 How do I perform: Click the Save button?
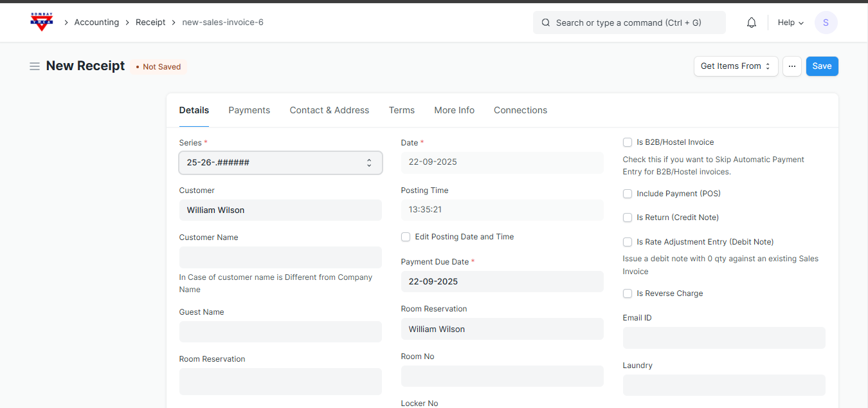click(x=822, y=66)
